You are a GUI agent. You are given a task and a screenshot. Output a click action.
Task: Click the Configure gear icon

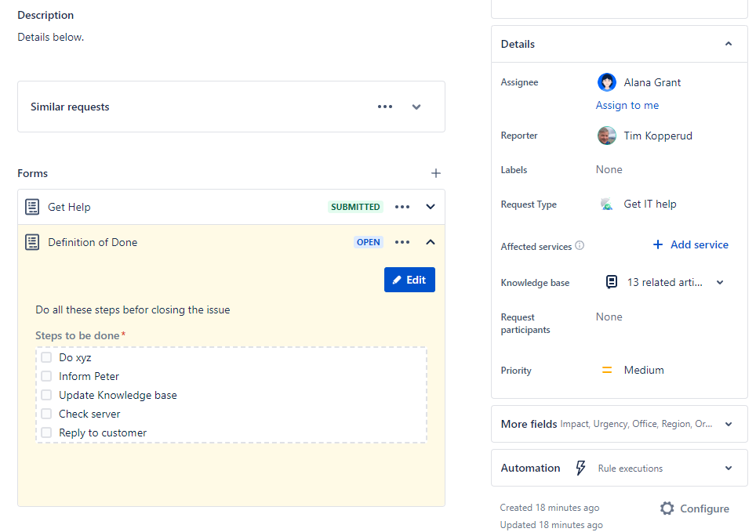click(x=667, y=508)
